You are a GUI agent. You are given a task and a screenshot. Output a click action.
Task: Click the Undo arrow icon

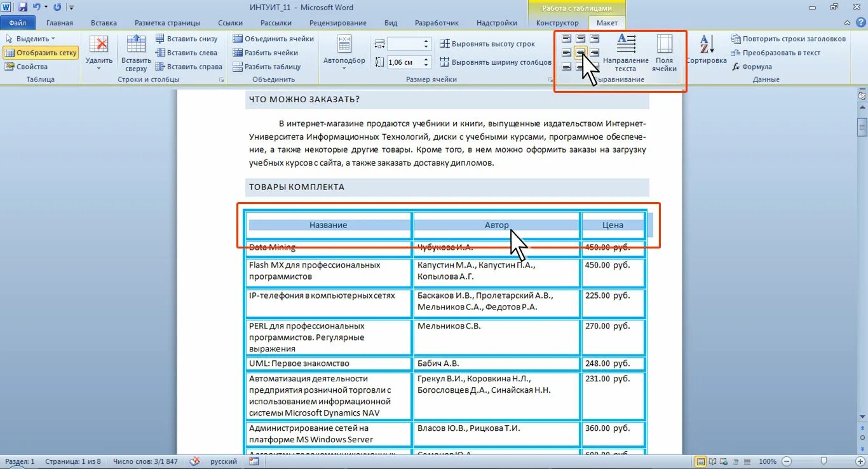tap(36, 8)
